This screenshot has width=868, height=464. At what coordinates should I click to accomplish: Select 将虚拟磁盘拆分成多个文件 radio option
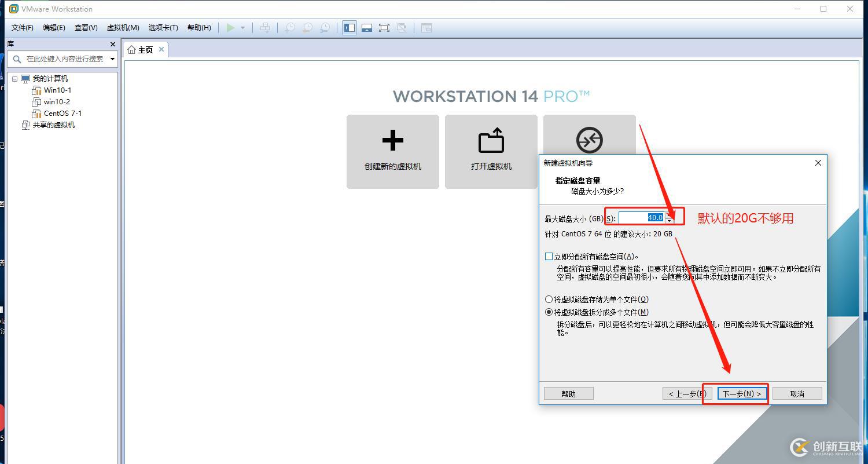(549, 312)
